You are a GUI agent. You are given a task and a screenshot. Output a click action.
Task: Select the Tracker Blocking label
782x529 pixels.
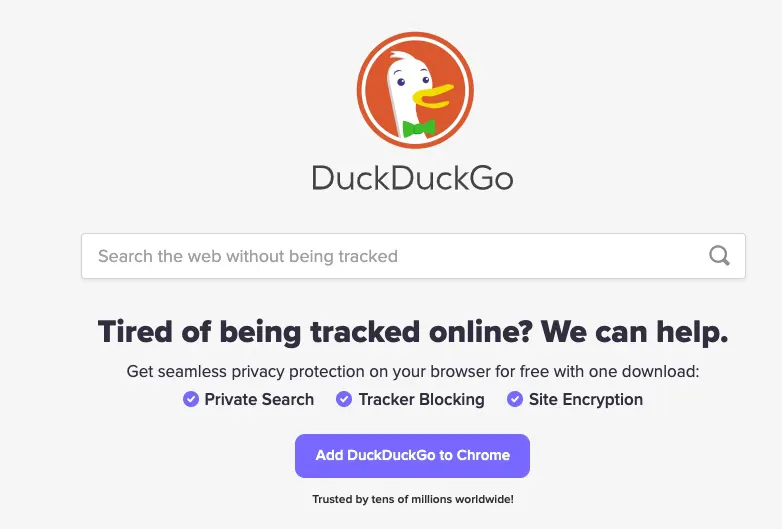(421, 399)
